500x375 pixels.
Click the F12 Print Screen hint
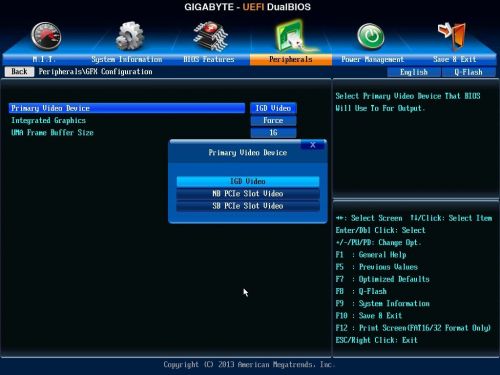coord(413,328)
